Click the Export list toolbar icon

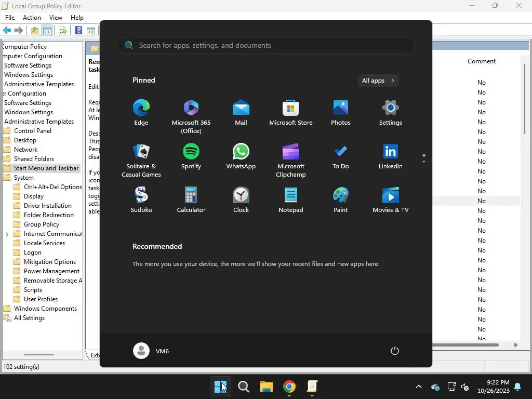(x=62, y=31)
